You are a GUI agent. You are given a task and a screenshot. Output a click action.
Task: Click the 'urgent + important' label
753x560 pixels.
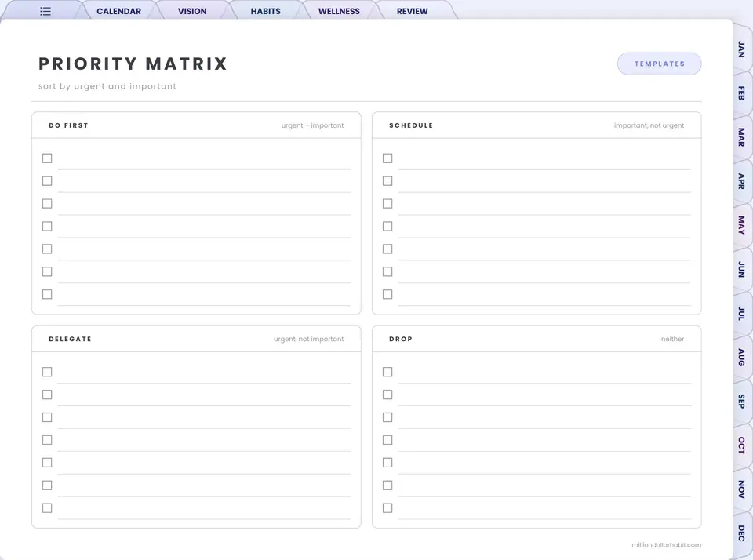(x=313, y=125)
